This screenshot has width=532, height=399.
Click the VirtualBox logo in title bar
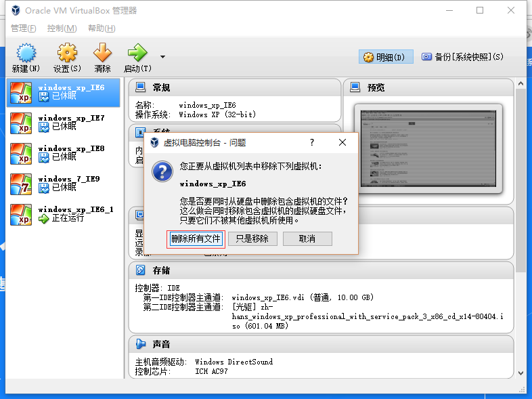point(16,11)
